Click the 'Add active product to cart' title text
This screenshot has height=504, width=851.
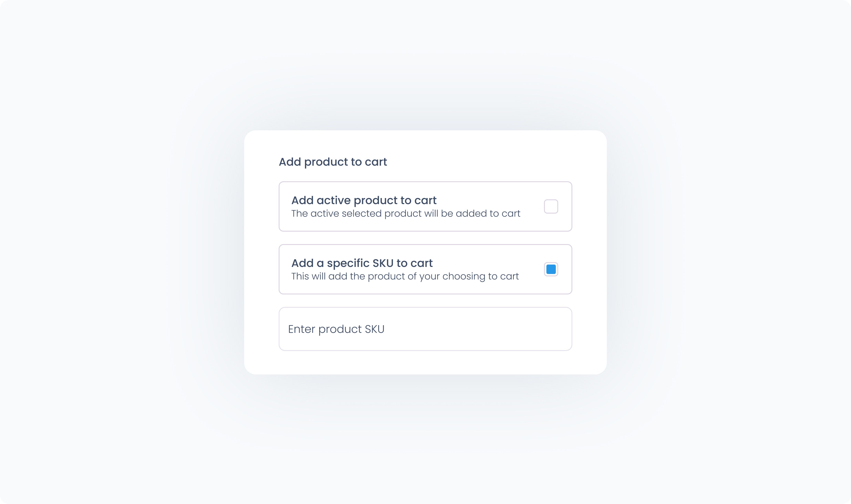click(364, 200)
